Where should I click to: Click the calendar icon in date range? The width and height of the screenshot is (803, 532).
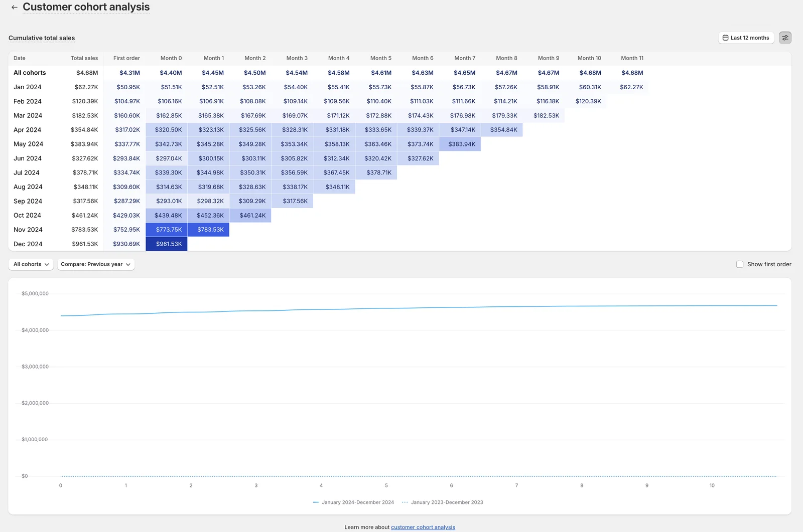pos(725,38)
